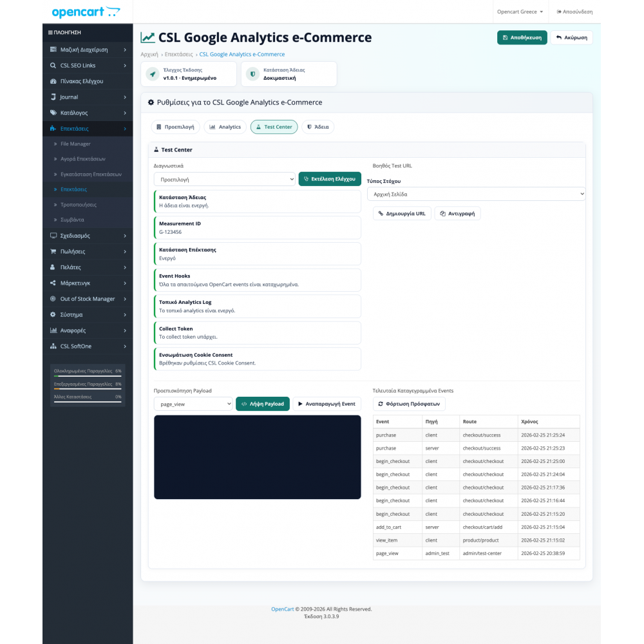The width and height of the screenshot is (644, 644).
Task: Switch to the Προεπιλογή tab
Action: pyautogui.click(x=175, y=127)
